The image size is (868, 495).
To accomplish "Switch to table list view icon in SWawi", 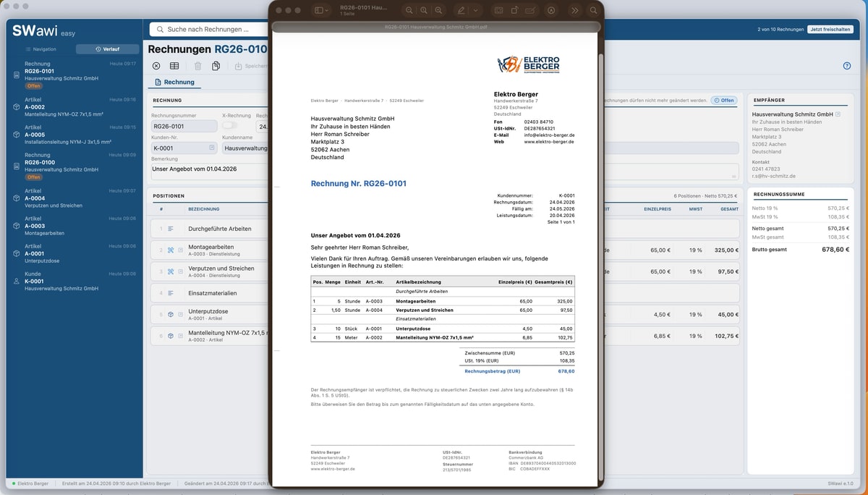I will click(x=174, y=66).
